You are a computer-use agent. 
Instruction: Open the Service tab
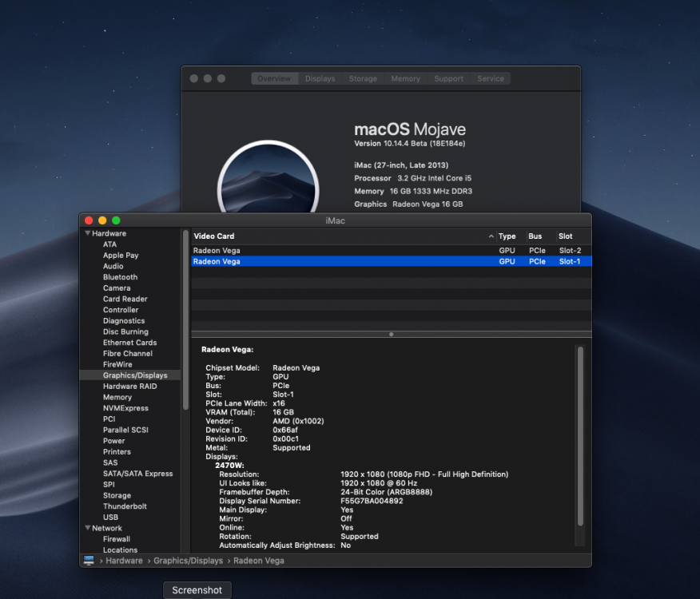click(491, 78)
